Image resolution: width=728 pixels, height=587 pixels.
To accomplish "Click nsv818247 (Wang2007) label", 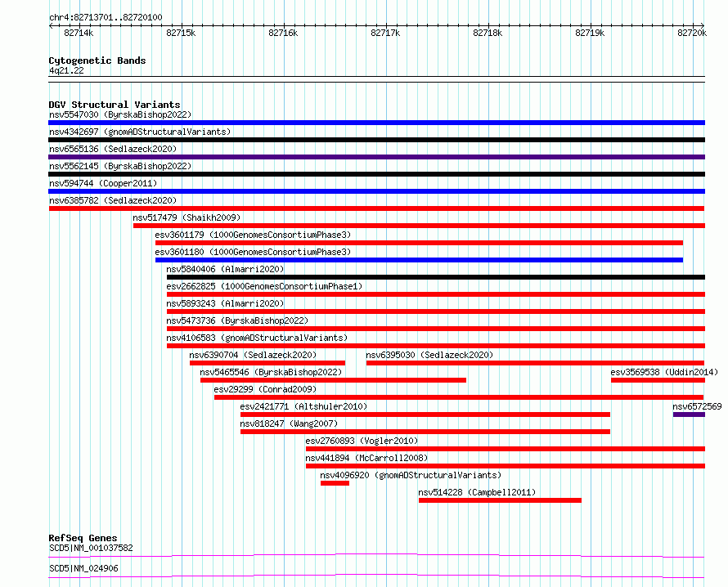I will point(289,423).
